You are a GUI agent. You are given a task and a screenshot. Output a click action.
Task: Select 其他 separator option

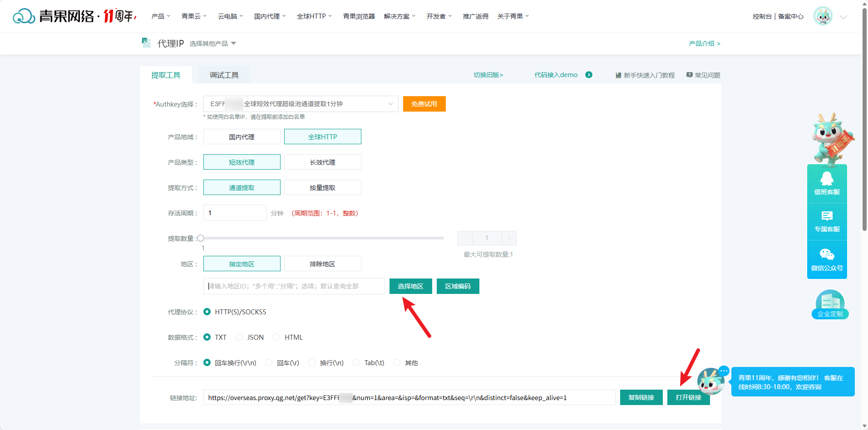click(397, 362)
